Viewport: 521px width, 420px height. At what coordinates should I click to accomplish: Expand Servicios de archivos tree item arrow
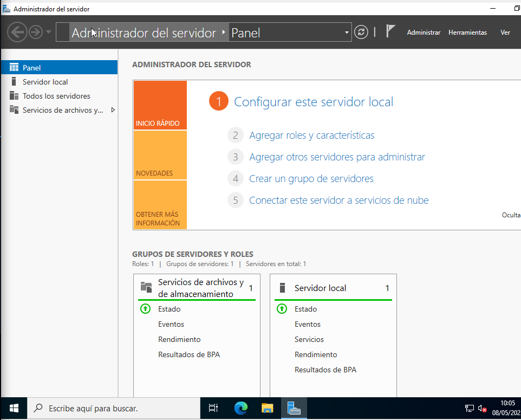pyautogui.click(x=113, y=110)
